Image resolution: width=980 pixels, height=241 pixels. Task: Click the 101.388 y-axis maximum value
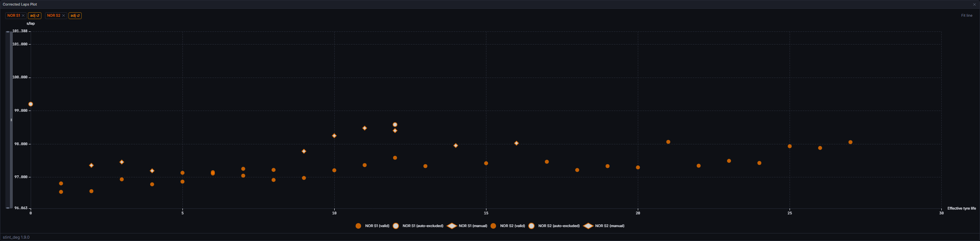(20, 31)
